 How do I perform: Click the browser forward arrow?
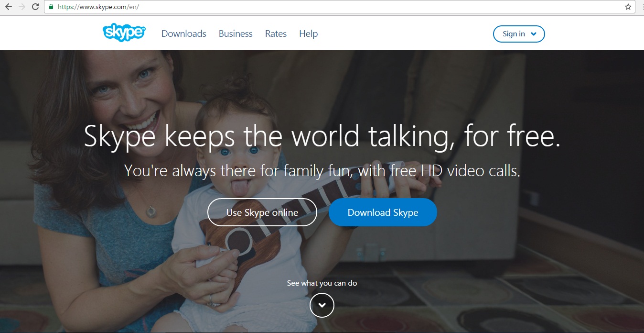click(x=21, y=7)
